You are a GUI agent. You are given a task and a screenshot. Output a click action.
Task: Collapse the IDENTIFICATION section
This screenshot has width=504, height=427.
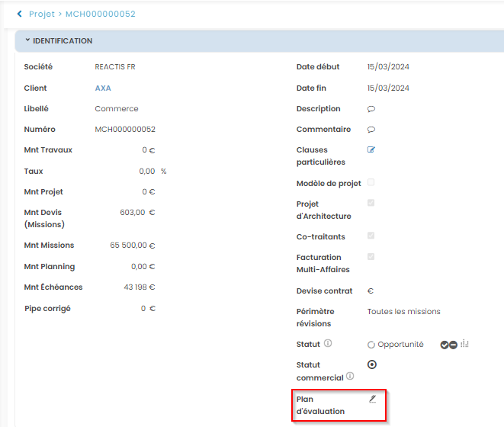[27, 40]
